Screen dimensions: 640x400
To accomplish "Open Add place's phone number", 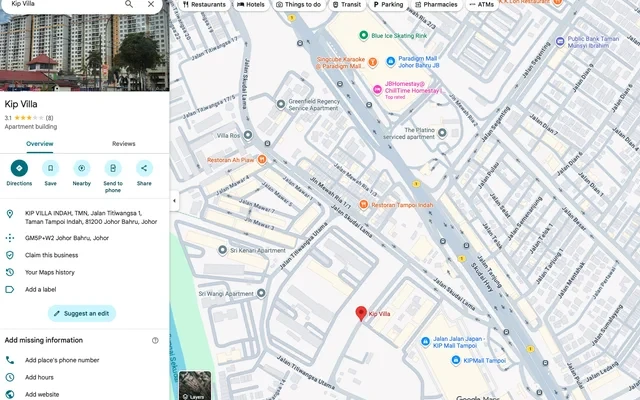I will click(62, 360).
